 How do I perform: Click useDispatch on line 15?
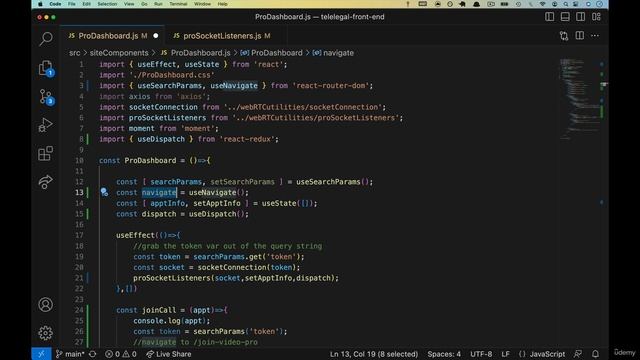212,214
